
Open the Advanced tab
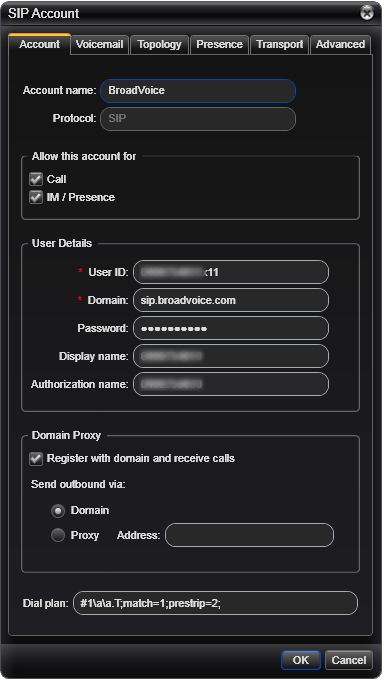click(x=340, y=45)
